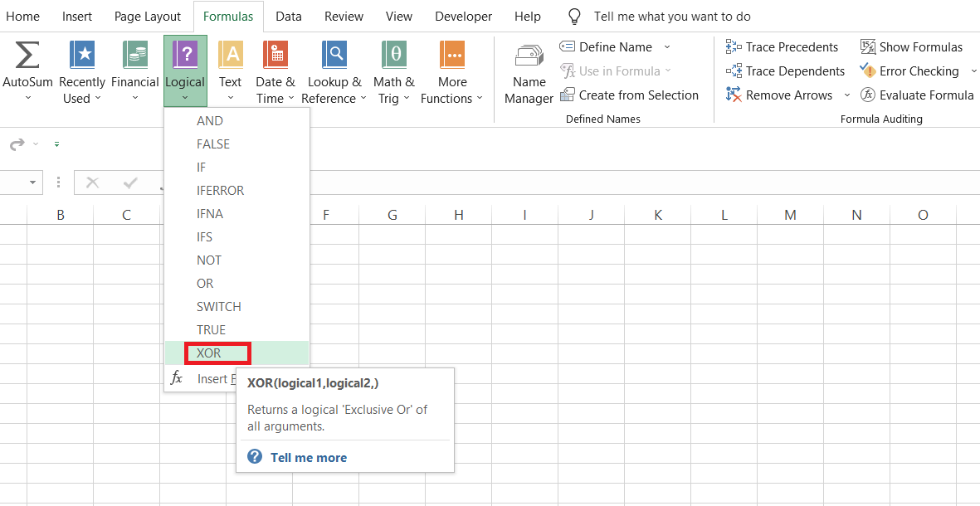Click the AutoSum sigma icon
The image size is (980, 506).
click(x=27, y=56)
